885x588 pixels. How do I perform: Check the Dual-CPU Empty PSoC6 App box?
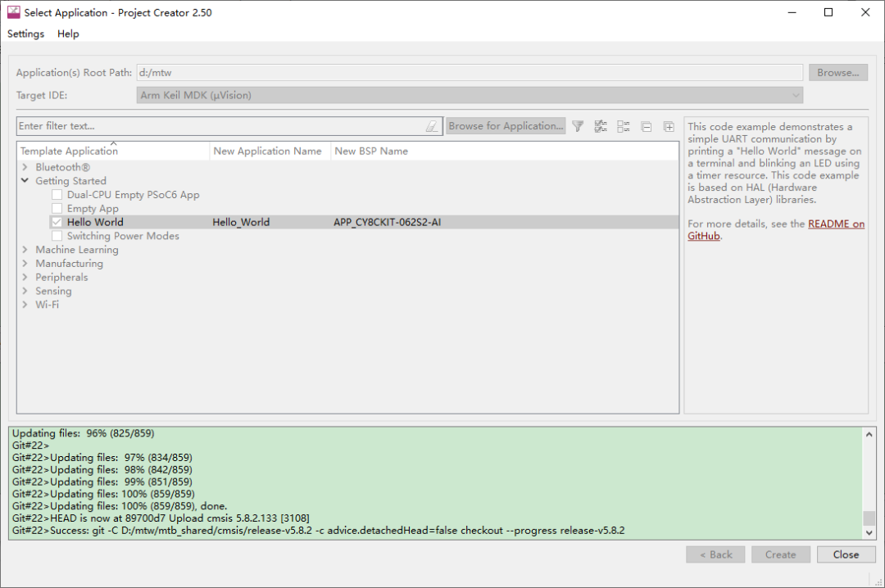(x=57, y=195)
